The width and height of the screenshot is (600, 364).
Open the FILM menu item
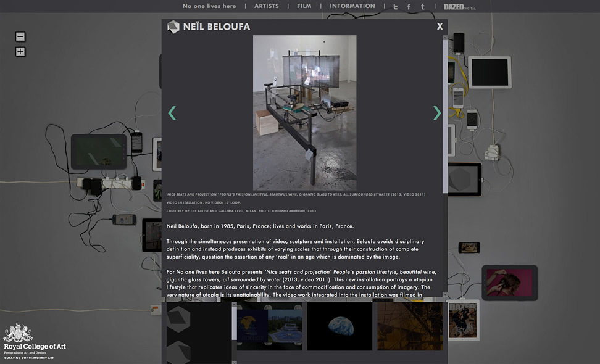304,6
